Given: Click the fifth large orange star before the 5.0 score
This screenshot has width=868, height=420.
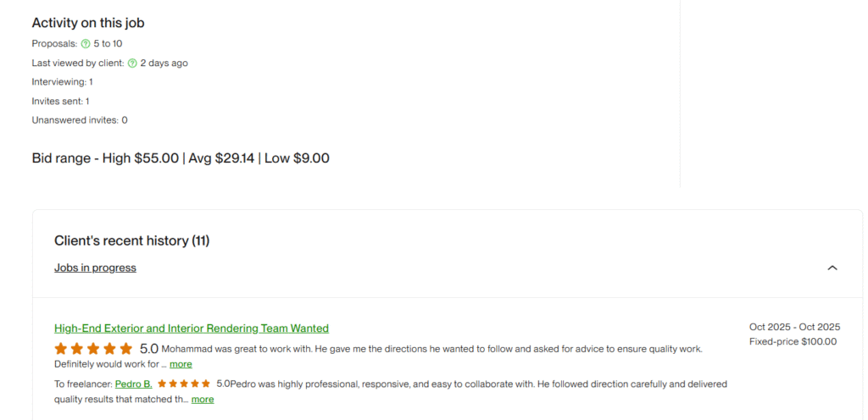Looking at the screenshot, I should click(x=126, y=349).
